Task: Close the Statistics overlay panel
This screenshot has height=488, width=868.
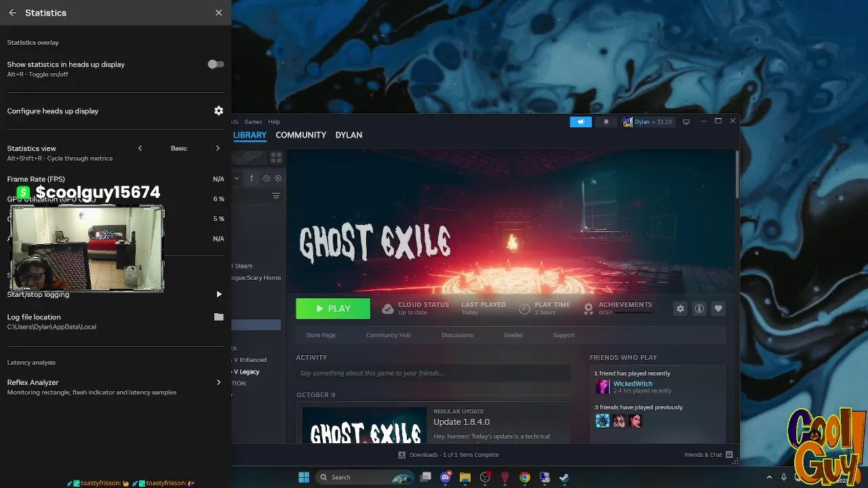Action: [x=218, y=13]
